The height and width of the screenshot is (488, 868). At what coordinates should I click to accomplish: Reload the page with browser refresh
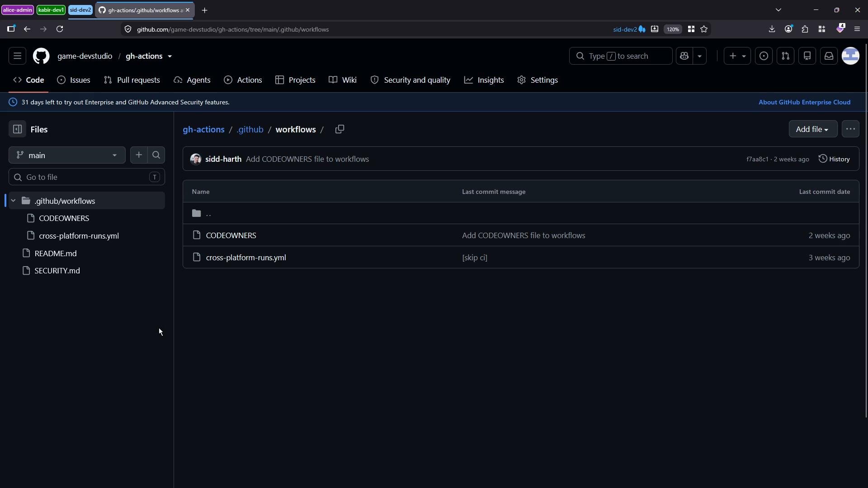point(60,29)
